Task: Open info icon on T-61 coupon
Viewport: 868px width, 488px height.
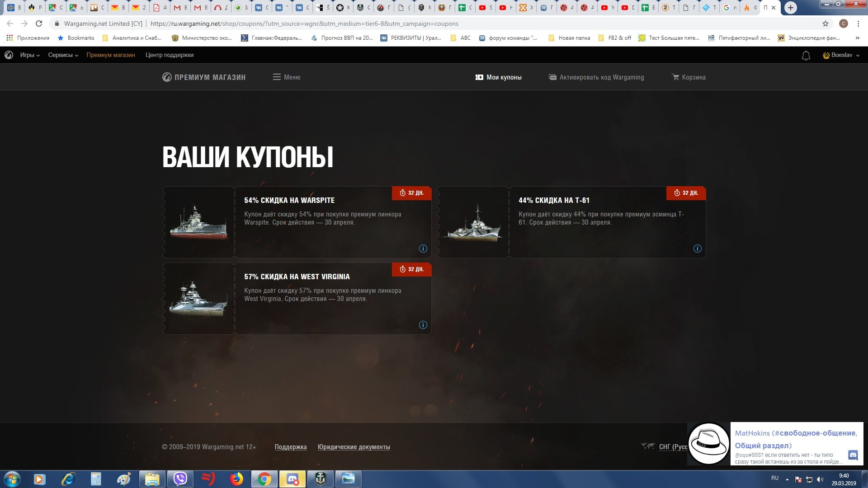Action: coord(697,249)
